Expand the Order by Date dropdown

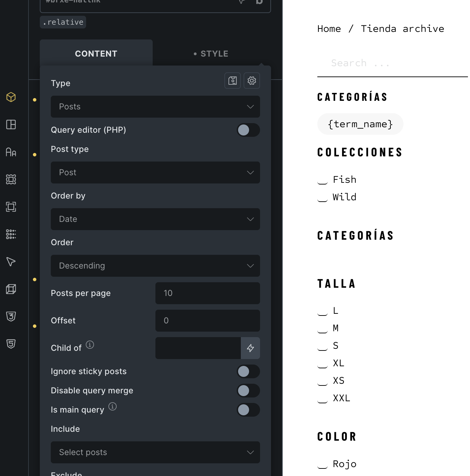[155, 219]
